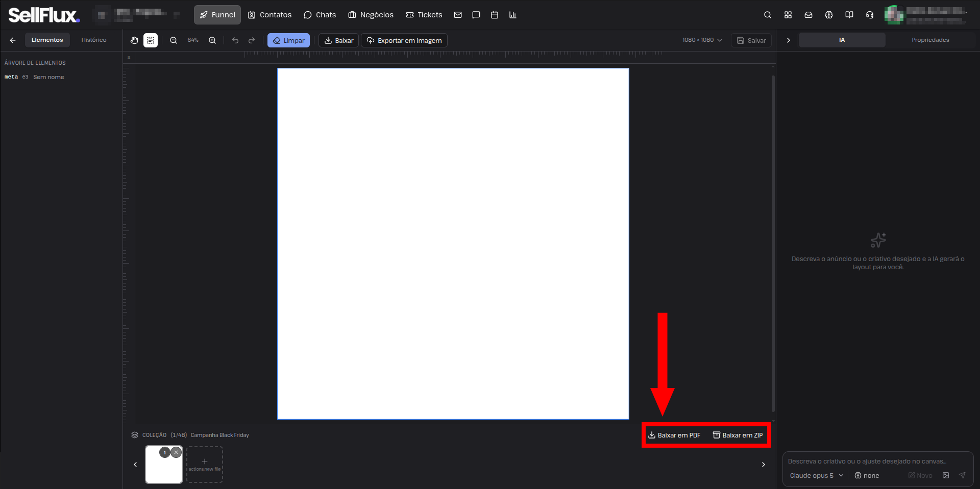Switch to the Histórico tab
980x489 pixels.
[94, 40]
